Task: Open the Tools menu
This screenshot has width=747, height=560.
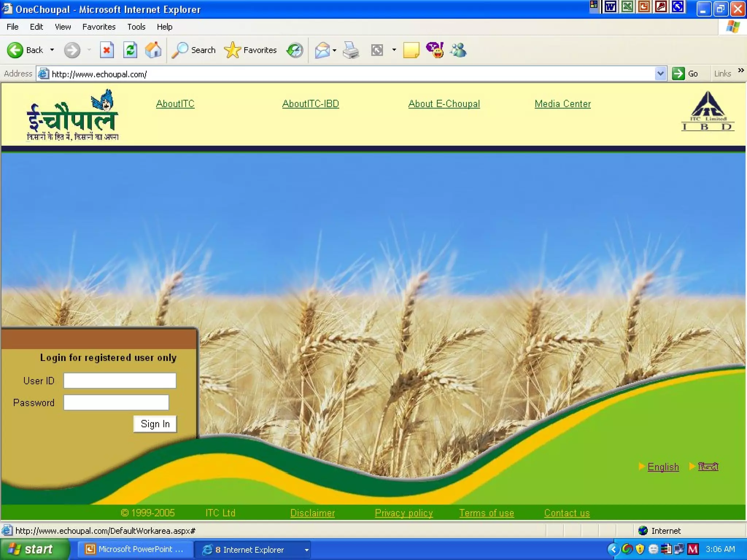Action: [x=136, y=27]
